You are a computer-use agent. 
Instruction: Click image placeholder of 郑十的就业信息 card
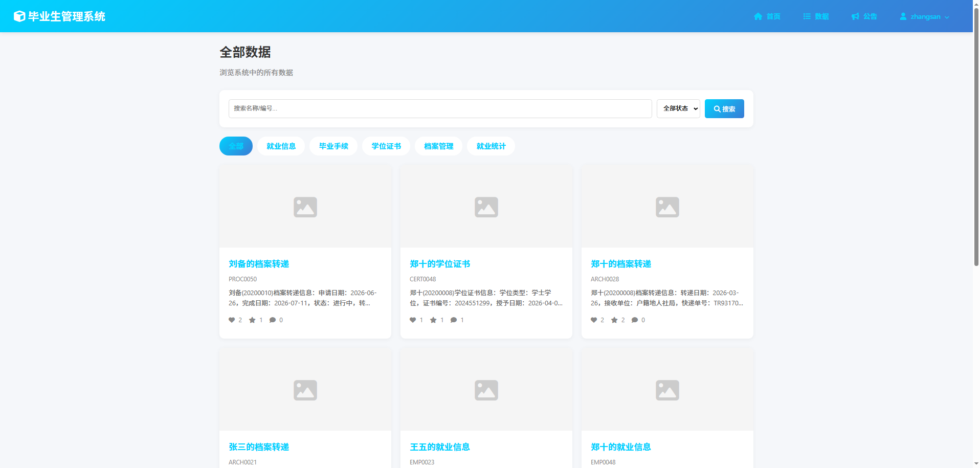[667, 390]
